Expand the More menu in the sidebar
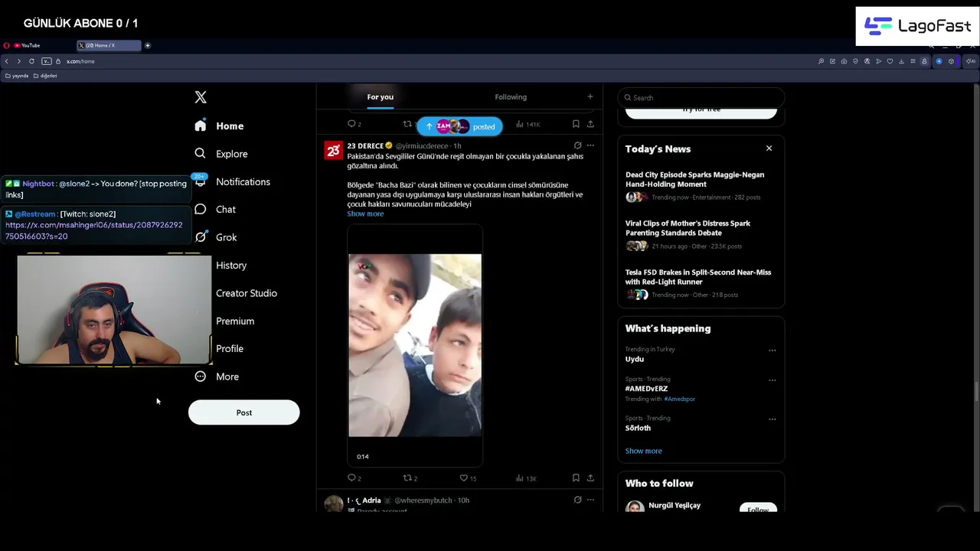The width and height of the screenshot is (980, 551). point(217,377)
